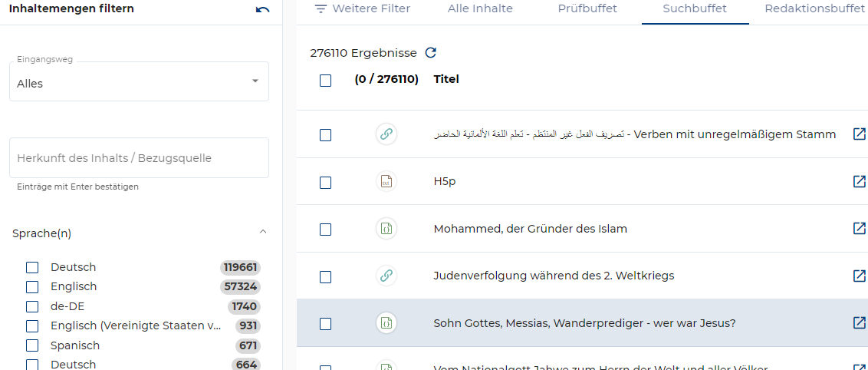The height and width of the screenshot is (370, 868).
Task: Switch to the Prüfbuffet tab
Action: pyautogui.click(x=587, y=9)
